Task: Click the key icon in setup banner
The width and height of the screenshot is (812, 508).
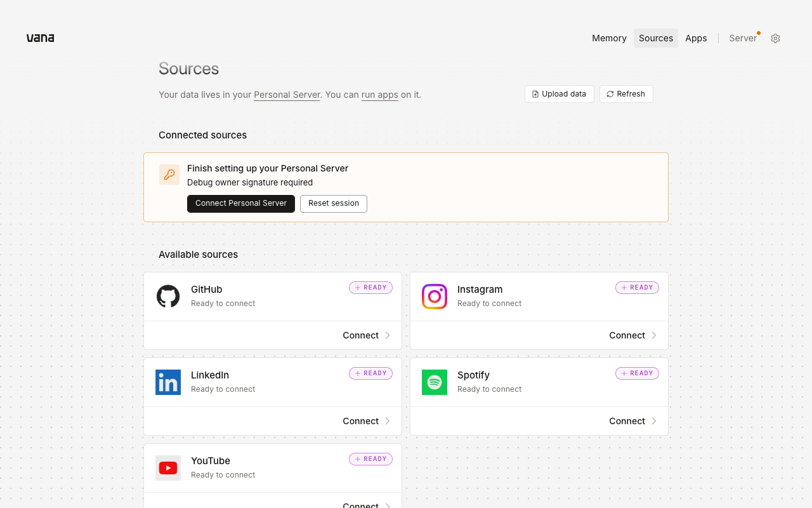Action: coord(169,175)
